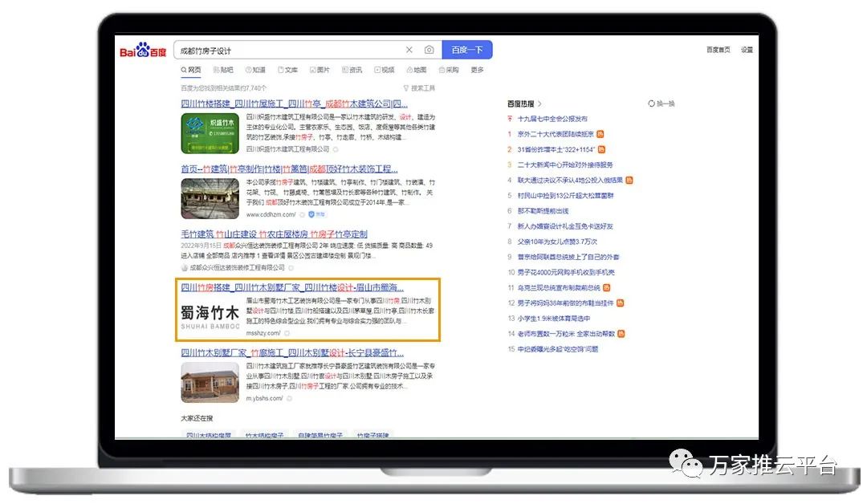Expand 百度热搜 using its chevron arrow
The image size is (867, 504).
(540, 104)
